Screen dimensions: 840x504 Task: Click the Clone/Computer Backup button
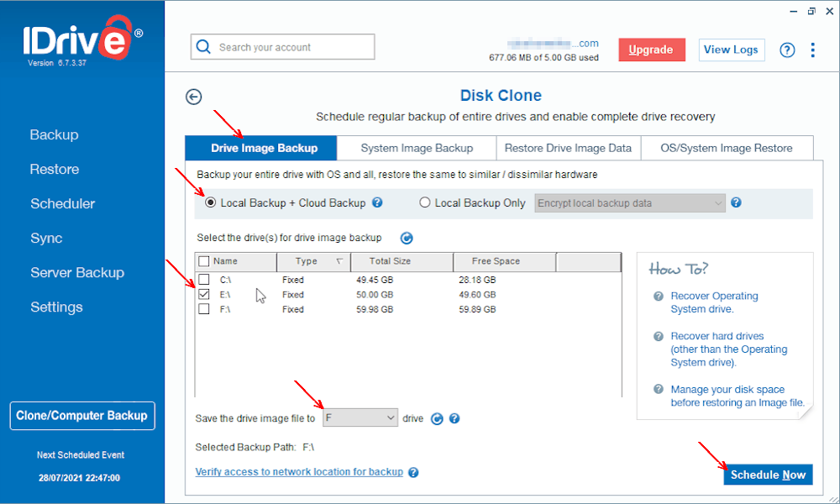coord(82,416)
